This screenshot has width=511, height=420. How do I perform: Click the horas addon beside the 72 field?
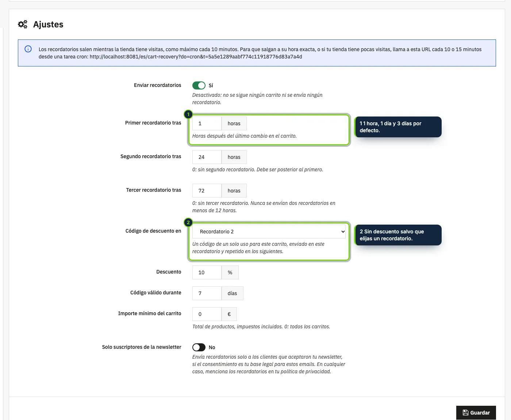(234, 191)
